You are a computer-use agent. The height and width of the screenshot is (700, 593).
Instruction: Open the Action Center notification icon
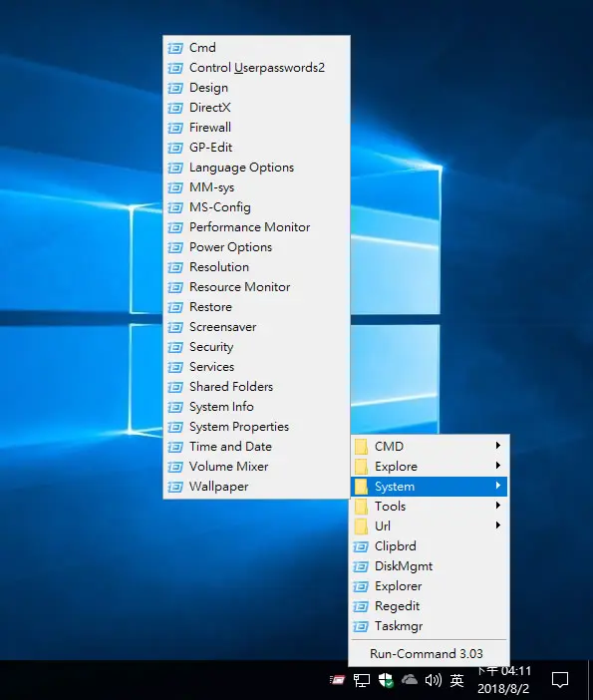click(560, 680)
